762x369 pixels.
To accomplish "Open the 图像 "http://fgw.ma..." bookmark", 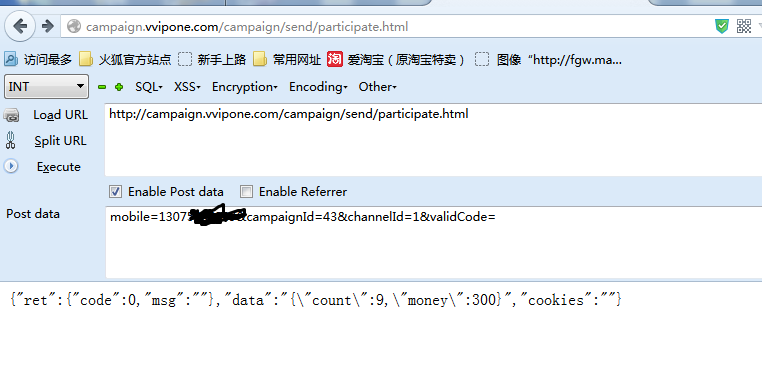I will point(549,60).
